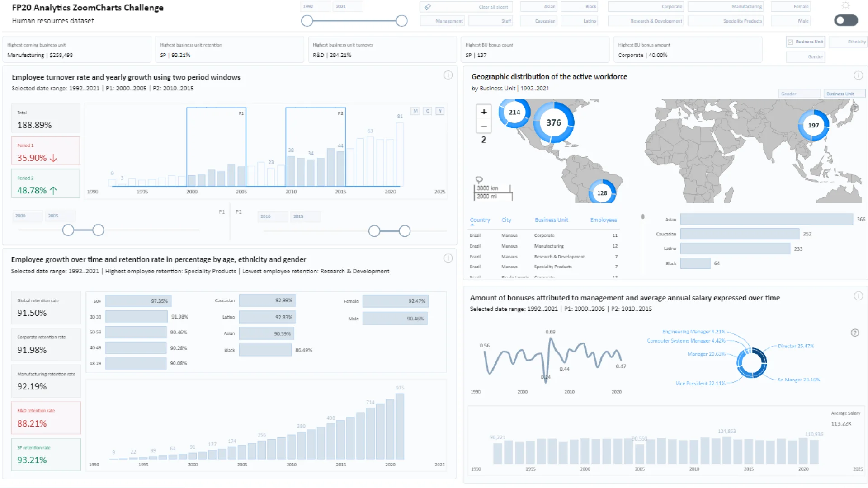The image size is (868, 488).
Task: Click the lasso search icon on map
Action: (x=479, y=180)
